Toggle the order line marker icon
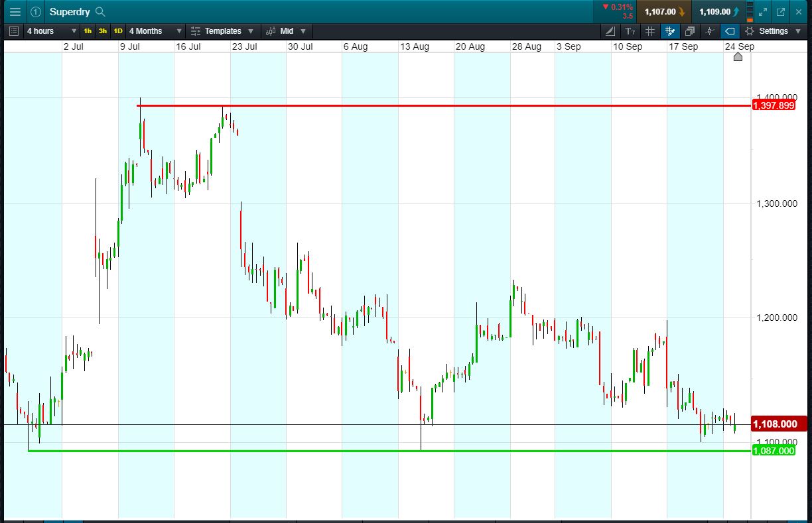Image resolution: width=812 pixels, height=523 pixels. coord(710,31)
